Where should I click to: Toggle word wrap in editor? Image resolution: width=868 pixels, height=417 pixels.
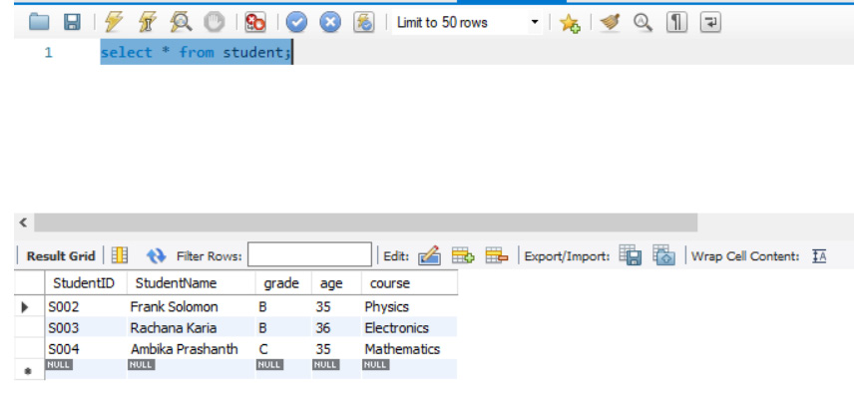pos(710,22)
